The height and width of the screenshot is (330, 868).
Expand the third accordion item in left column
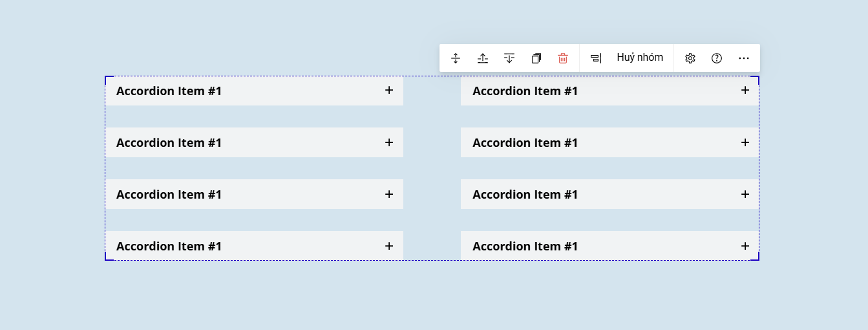pos(255,194)
